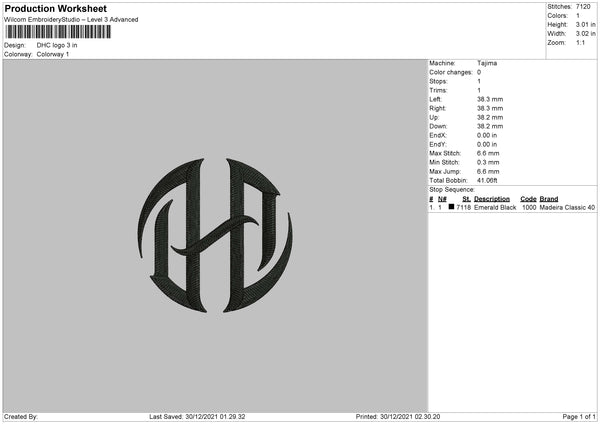This screenshot has width=600, height=424.
Task: Click the 'Stop Sequence:' heading
Action: (452, 190)
